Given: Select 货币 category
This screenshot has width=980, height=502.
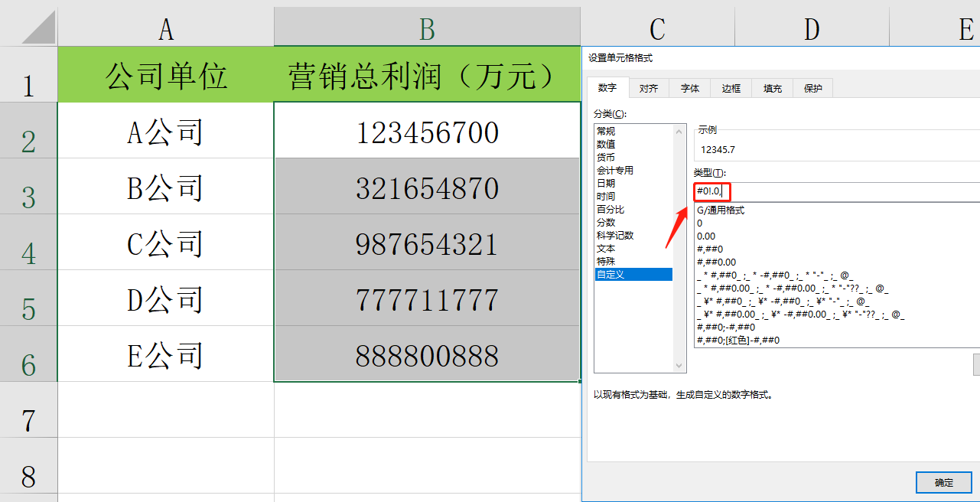Looking at the screenshot, I should [x=633, y=157].
